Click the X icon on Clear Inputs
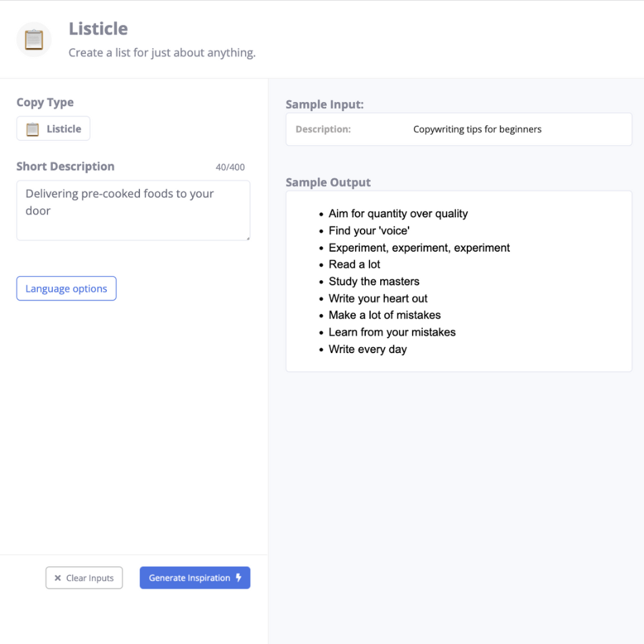The height and width of the screenshot is (644, 644). (x=58, y=578)
